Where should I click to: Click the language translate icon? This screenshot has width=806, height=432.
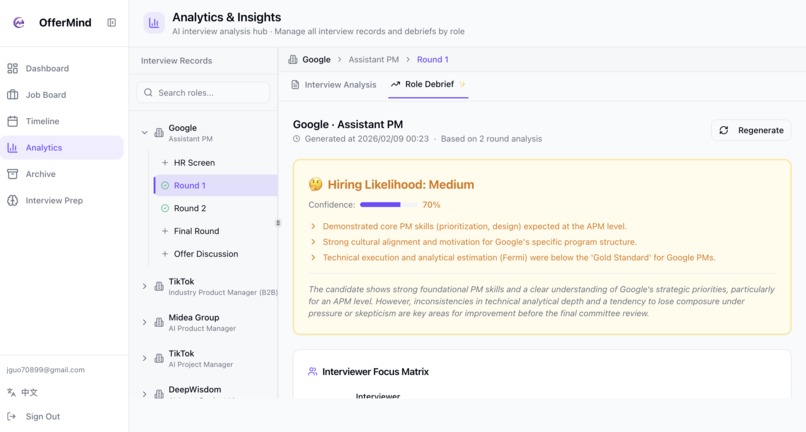click(11, 392)
